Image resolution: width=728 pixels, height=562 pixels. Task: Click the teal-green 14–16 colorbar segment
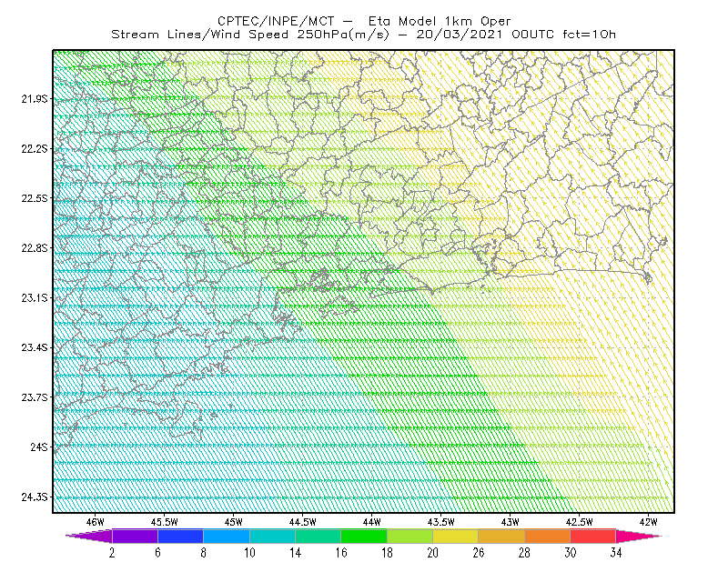point(318,536)
